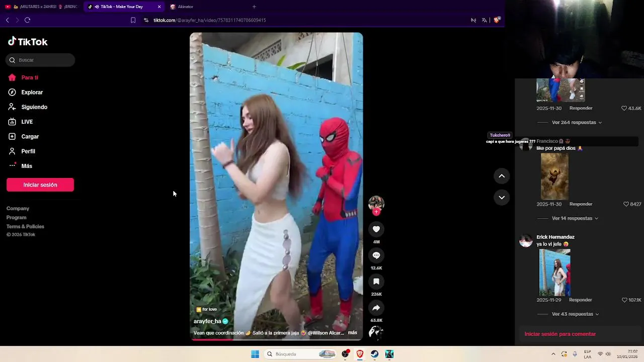Image resolution: width=644 pixels, height=362 pixels.
Task: Show hidden system tray icons chevron
Action: [553, 354]
